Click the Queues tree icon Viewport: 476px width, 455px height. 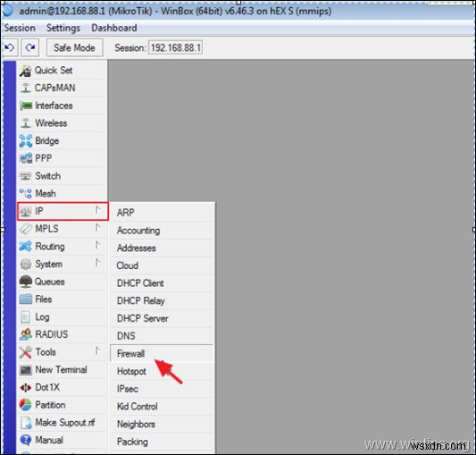click(26, 282)
